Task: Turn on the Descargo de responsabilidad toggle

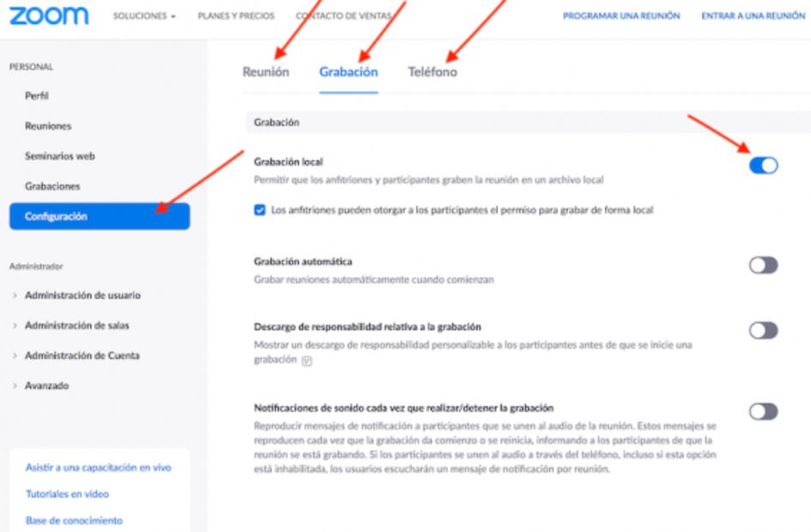Action: coord(764,330)
